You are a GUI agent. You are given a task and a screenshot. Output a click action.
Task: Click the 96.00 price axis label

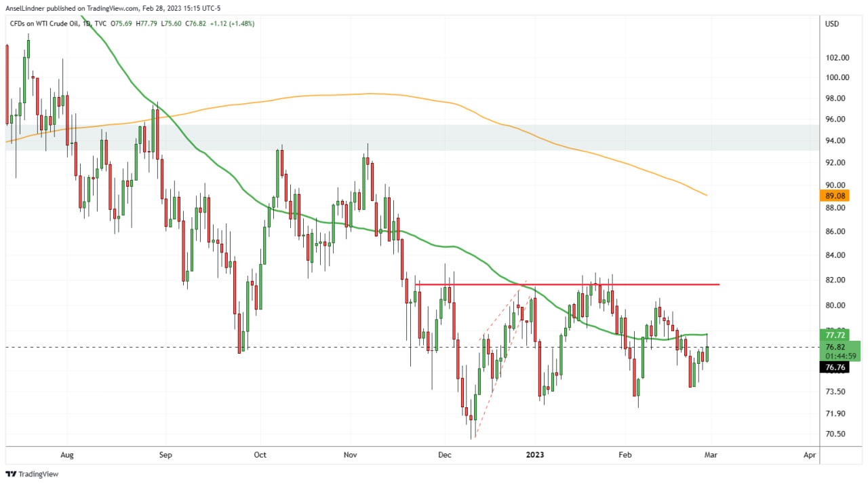(x=835, y=119)
